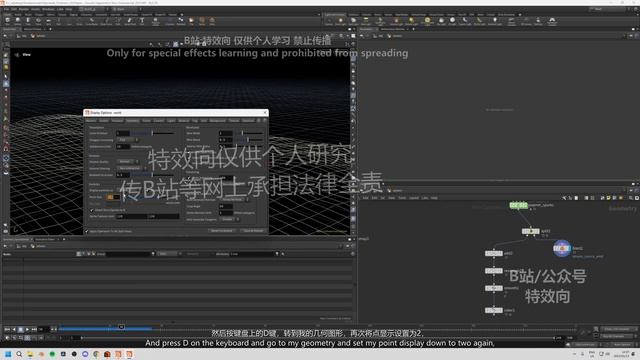Open File Explorer from taskbar
640x360 pixels.
coord(30,354)
